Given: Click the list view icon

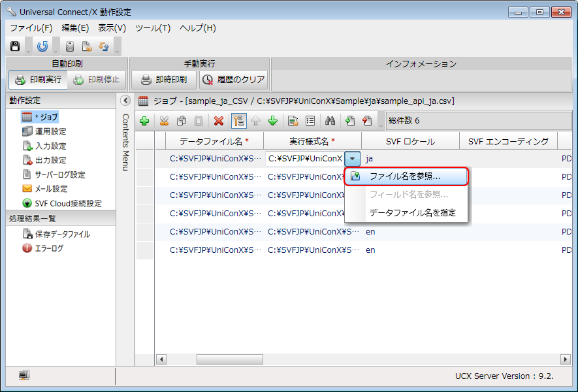Looking at the screenshot, I should click(x=310, y=121).
